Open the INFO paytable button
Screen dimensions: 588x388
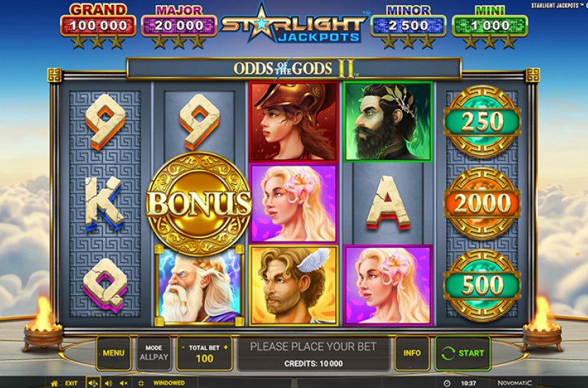[x=412, y=353]
